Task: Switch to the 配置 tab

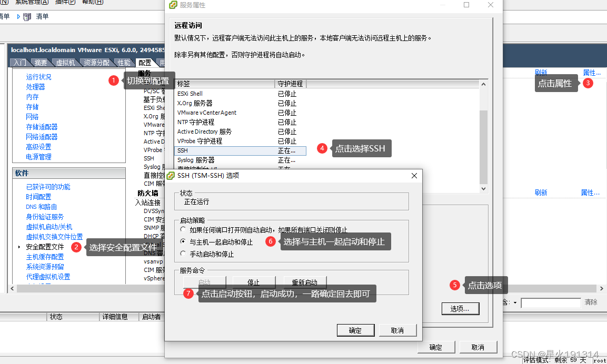Action: pyautogui.click(x=145, y=63)
